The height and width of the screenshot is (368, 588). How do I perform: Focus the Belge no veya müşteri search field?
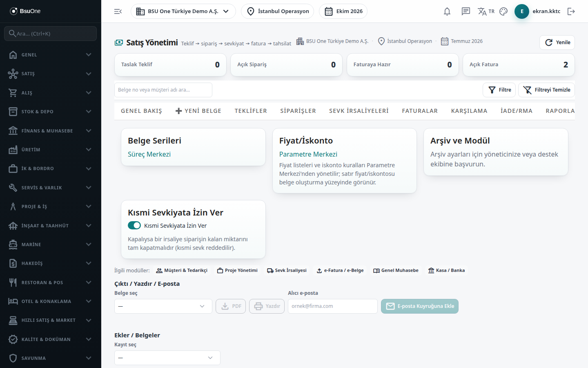(x=163, y=90)
